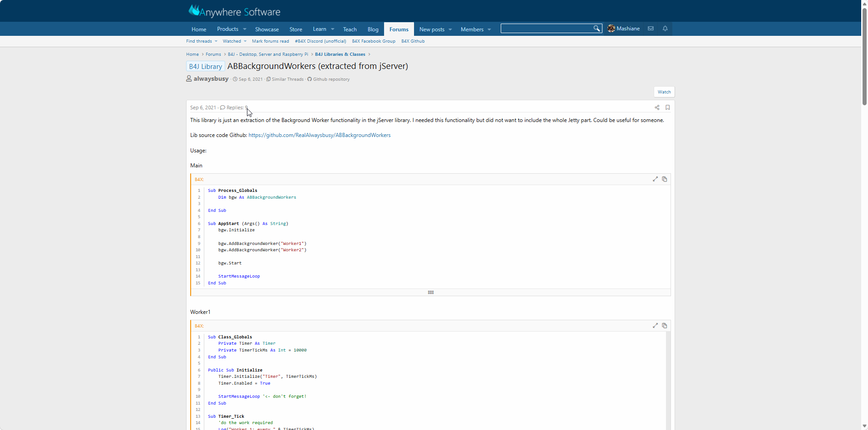Open the Showcase nav item
The width and height of the screenshot is (868, 430).
267,29
